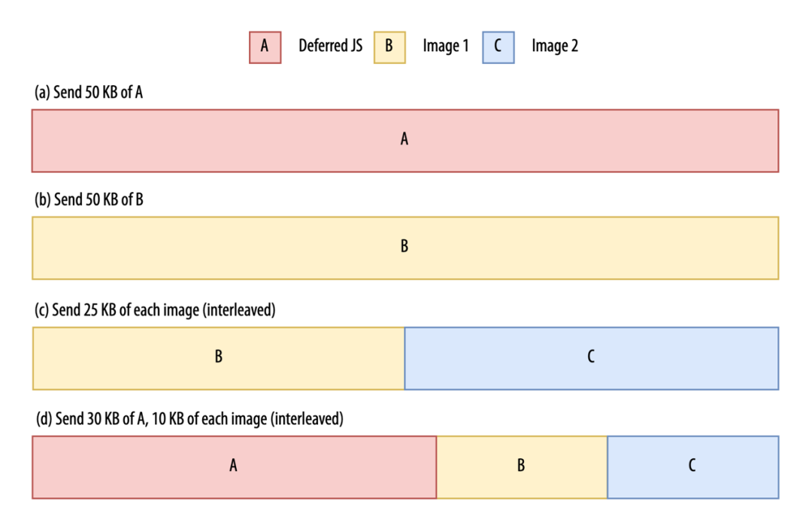Select the Deferred JS legend label
812x532 pixels.
(330, 46)
